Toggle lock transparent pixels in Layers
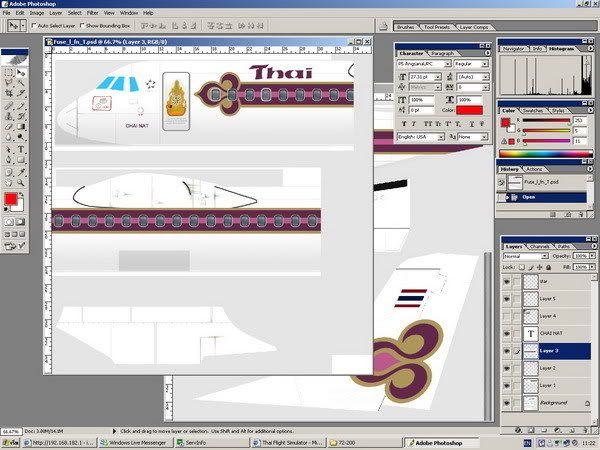 pyautogui.click(x=522, y=267)
